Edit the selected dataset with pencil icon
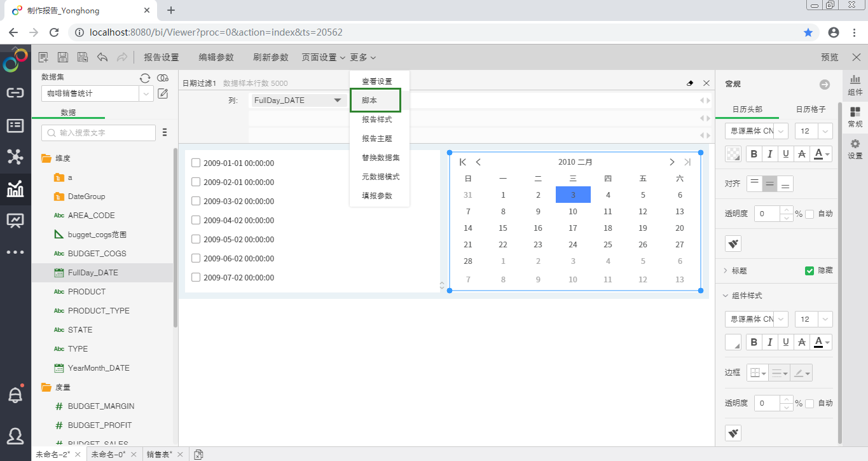868x461 pixels. (x=163, y=93)
